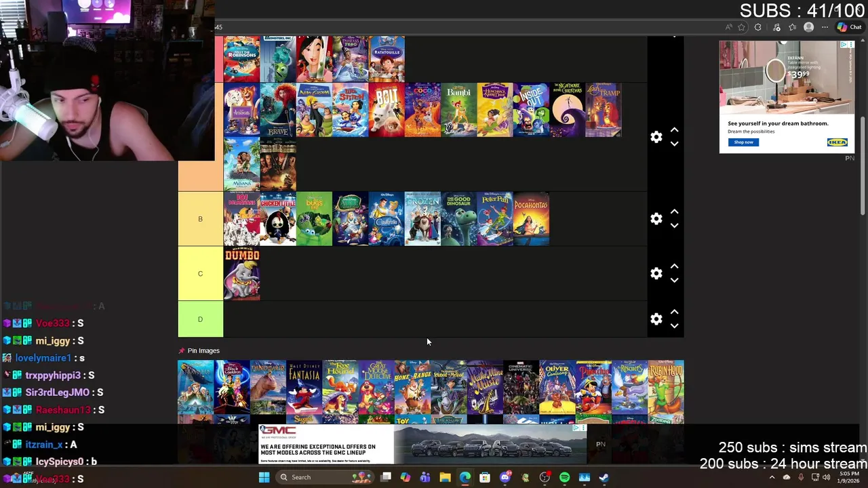Move the Bambi tier row up
The height and width of the screenshot is (488, 868).
tap(674, 129)
